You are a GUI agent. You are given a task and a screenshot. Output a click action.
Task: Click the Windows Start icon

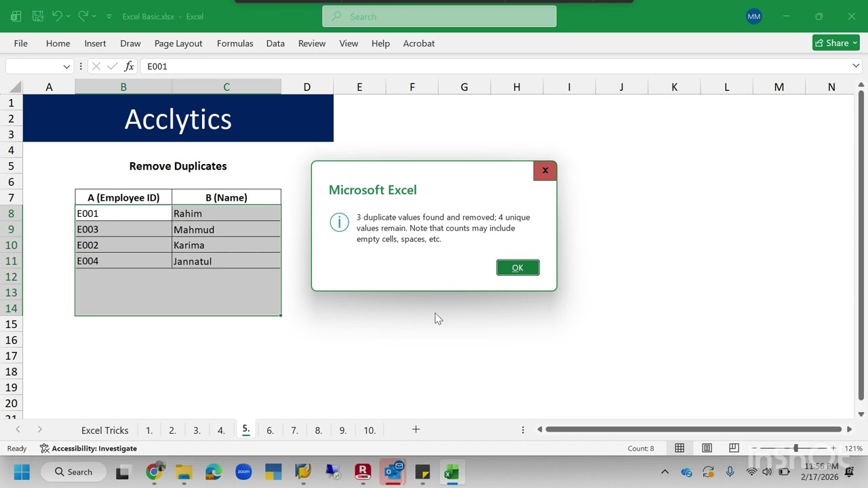[22, 472]
